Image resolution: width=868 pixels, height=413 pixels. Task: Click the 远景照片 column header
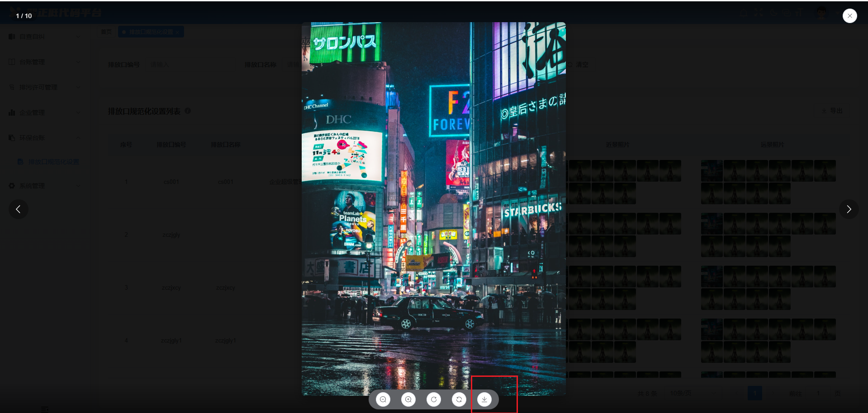tap(772, 145)
